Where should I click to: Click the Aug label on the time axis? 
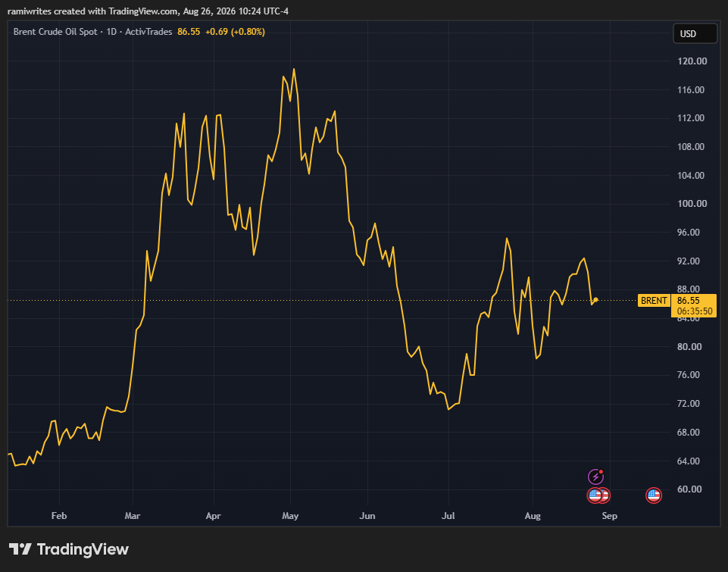pos(533,516)
